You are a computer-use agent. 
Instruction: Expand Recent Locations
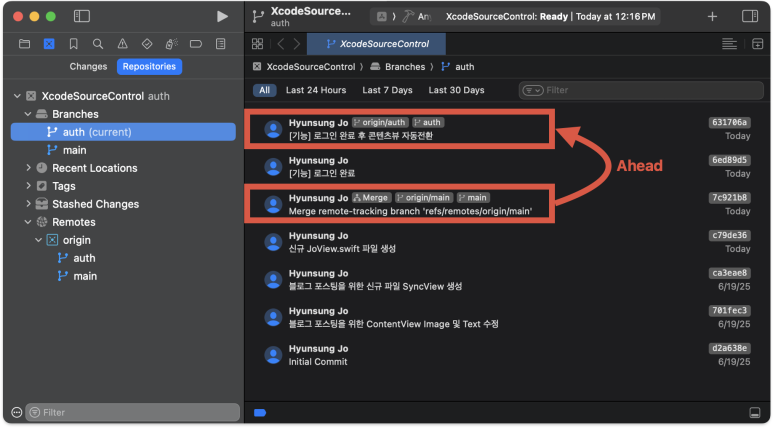pos(28,168)
